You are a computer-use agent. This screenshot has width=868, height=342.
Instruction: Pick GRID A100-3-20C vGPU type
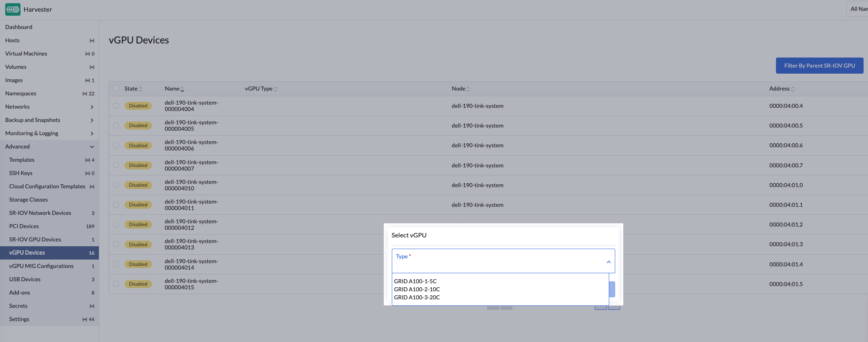coord(417,297)
